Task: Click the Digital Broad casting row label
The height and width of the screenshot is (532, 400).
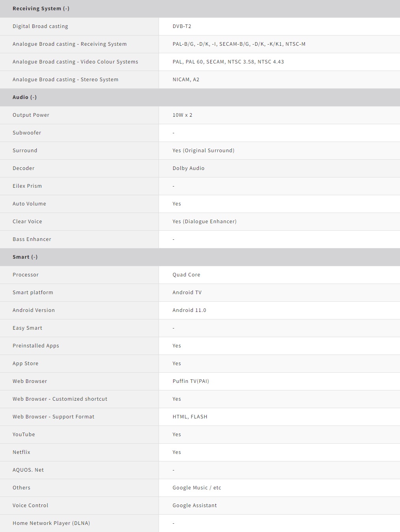Action: pos(40,26)
